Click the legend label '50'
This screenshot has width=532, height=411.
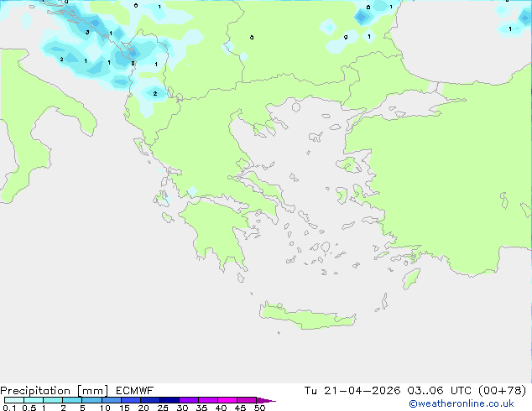260,408
